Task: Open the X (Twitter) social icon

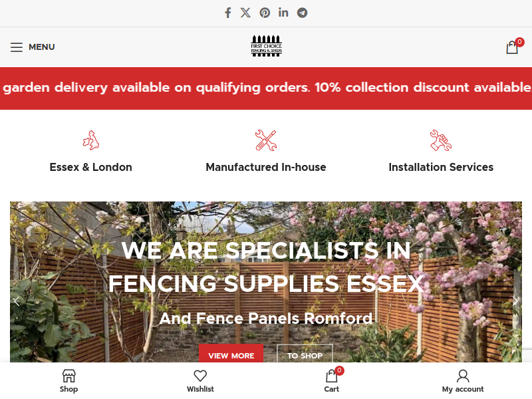Action: pos(245,13)
